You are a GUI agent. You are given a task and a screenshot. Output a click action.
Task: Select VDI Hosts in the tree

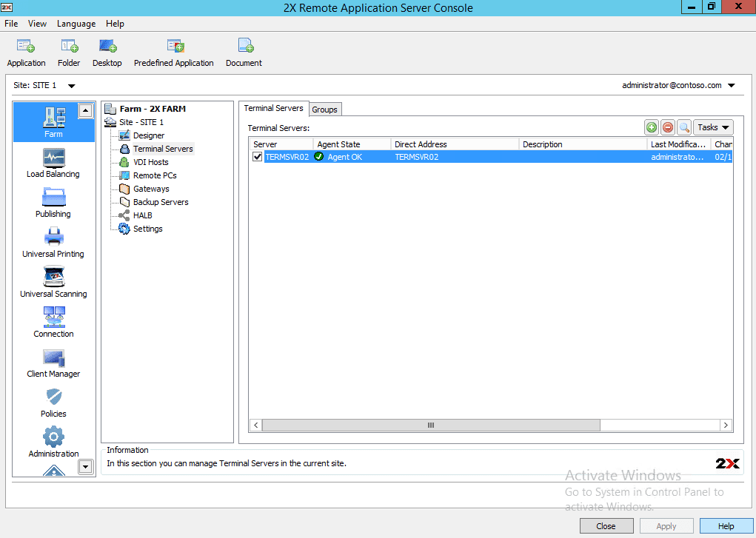[150, 163]
